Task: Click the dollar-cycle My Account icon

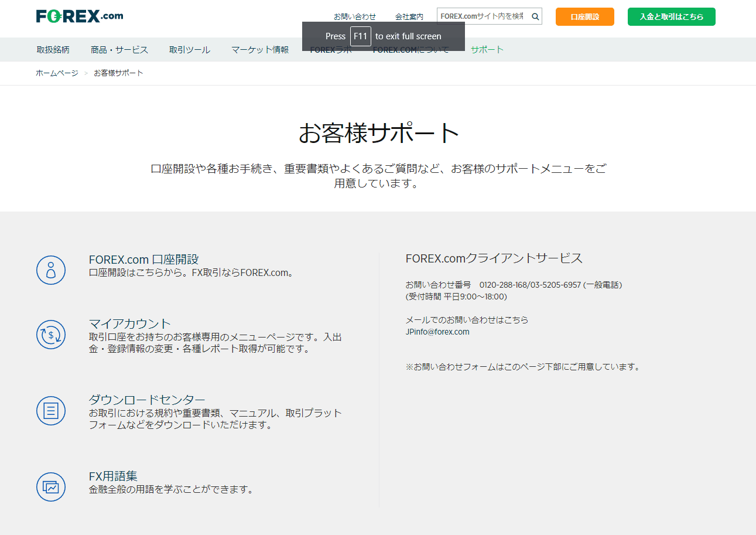Action: pyautogui.click(x=51, y=335)
